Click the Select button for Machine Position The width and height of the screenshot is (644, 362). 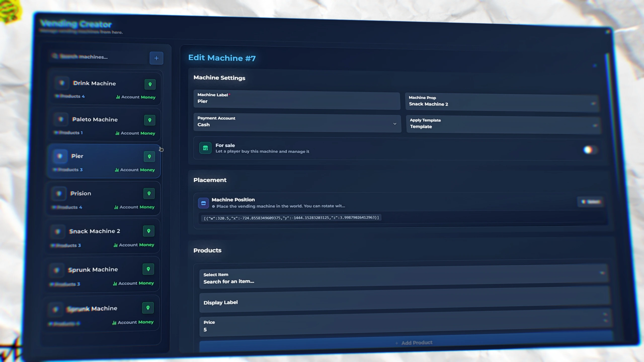[x=590, y=202]
